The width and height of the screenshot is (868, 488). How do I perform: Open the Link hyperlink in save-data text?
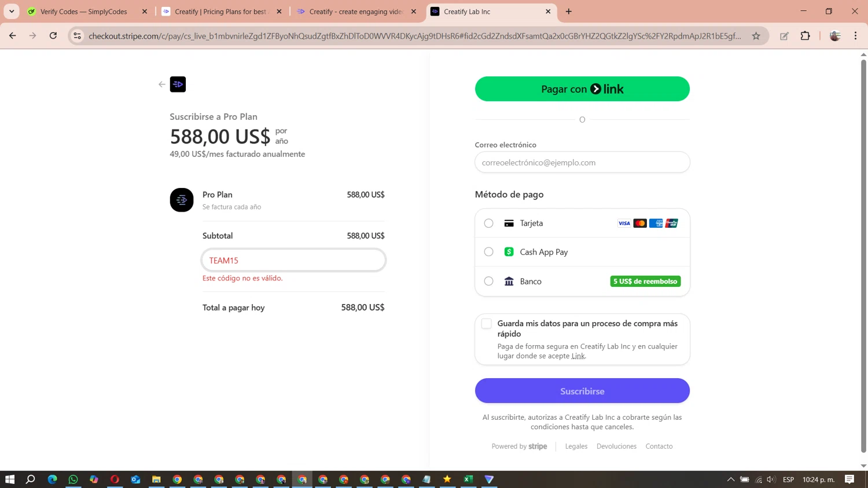coord(578,356)
